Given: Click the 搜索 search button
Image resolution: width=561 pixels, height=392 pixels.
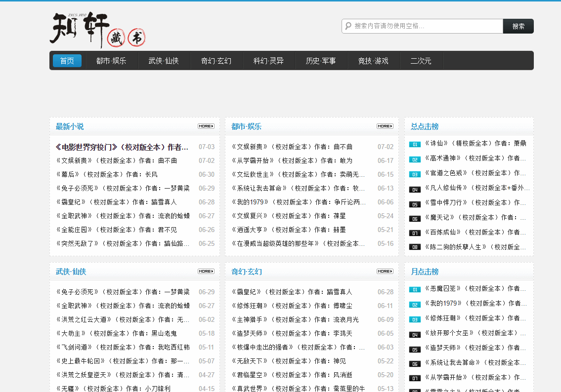Looking at the screenshot, I should (518, 26).
